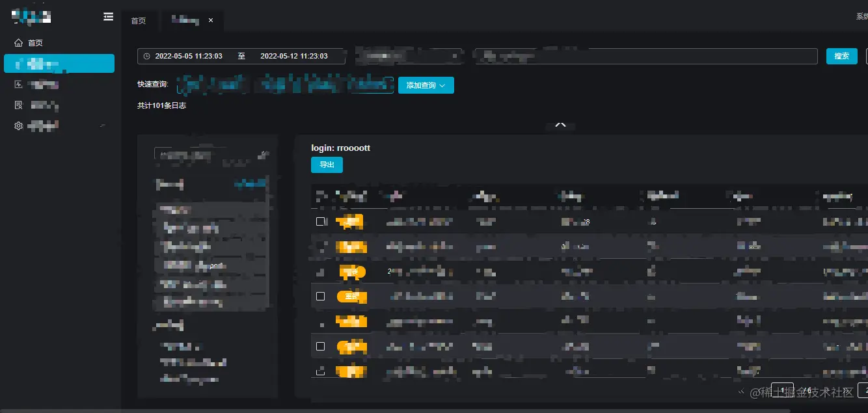Click the 搜索 search button
The image size is (868, 413).
(x=842, y=57)
